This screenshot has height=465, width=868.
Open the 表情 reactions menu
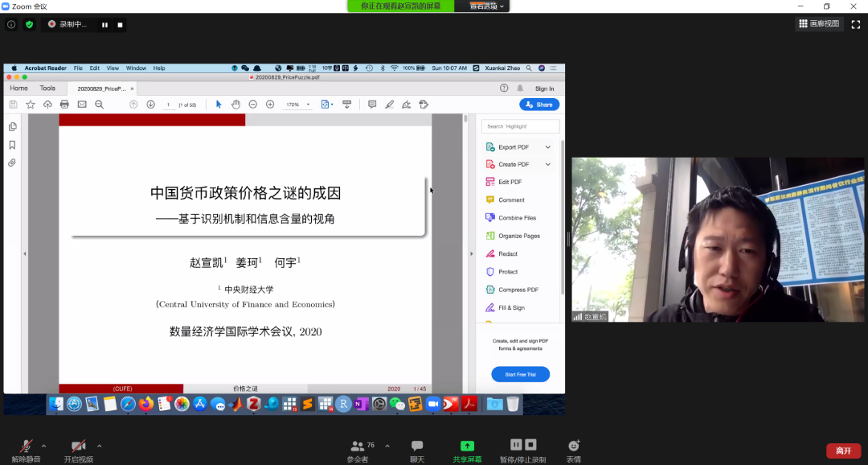click(573, 446)
